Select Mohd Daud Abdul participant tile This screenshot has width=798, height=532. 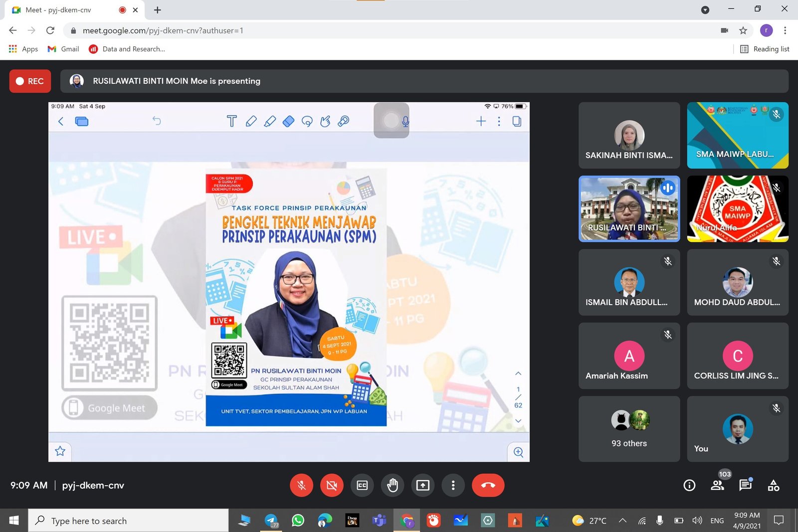(x=738, y=282)
